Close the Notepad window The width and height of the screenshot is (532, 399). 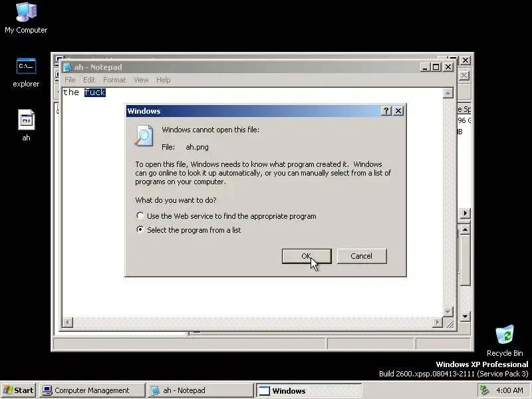[x=448, y=67]
